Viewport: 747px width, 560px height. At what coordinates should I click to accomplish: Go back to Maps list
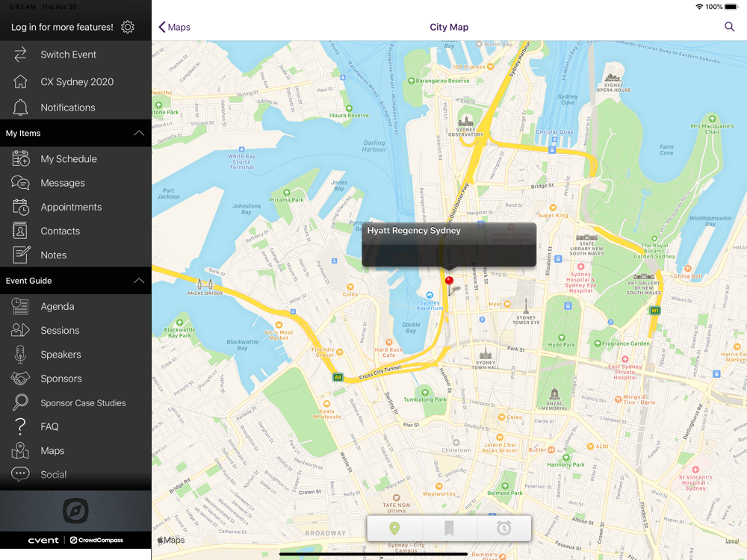pos(174,27)
